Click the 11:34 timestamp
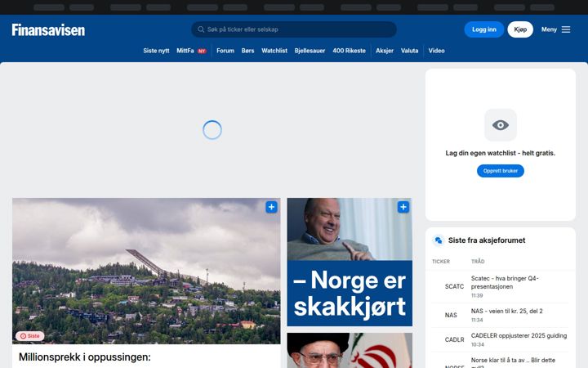The height and width of the screenshot is (368, 588). point(477,321)
